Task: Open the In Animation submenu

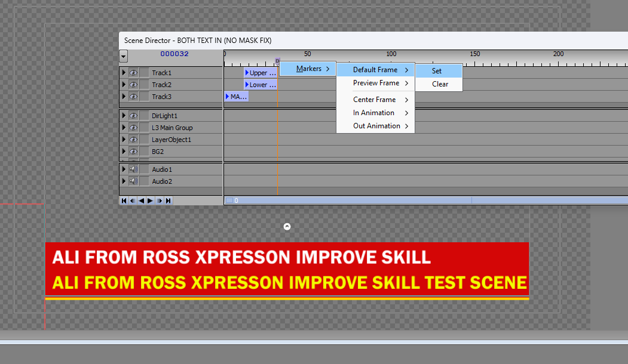Action: [376, 113]
